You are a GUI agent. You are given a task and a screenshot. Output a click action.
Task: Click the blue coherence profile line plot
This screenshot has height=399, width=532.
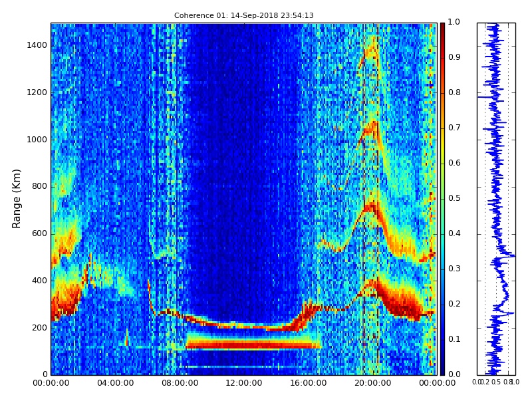[x=496, y=199]
